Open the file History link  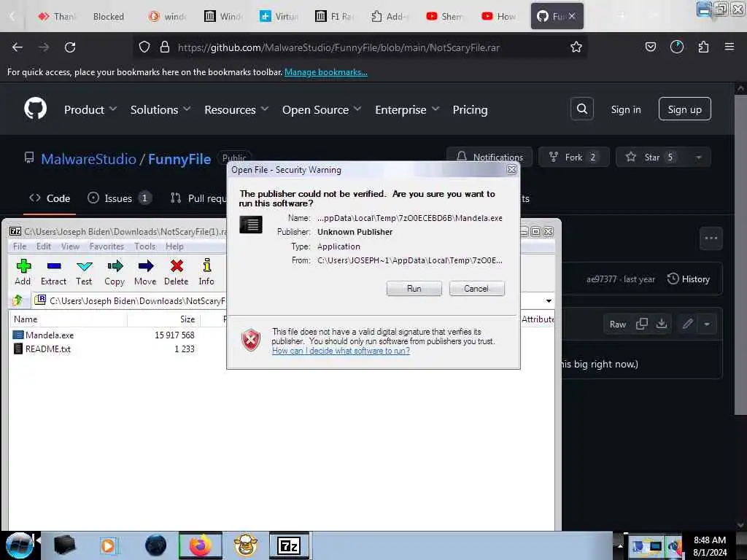689,279
